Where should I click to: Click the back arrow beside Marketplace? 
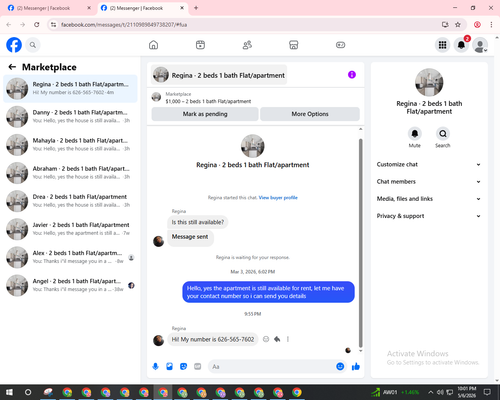[x=12, y=67]
